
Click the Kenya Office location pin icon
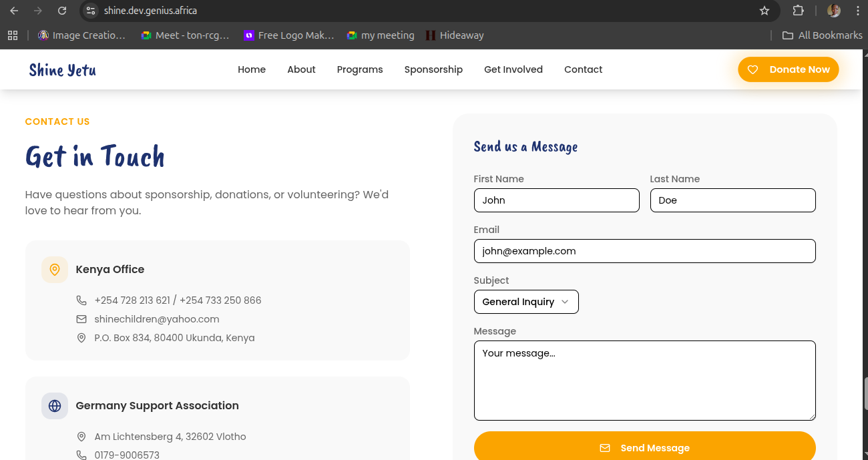pos(55,270)
